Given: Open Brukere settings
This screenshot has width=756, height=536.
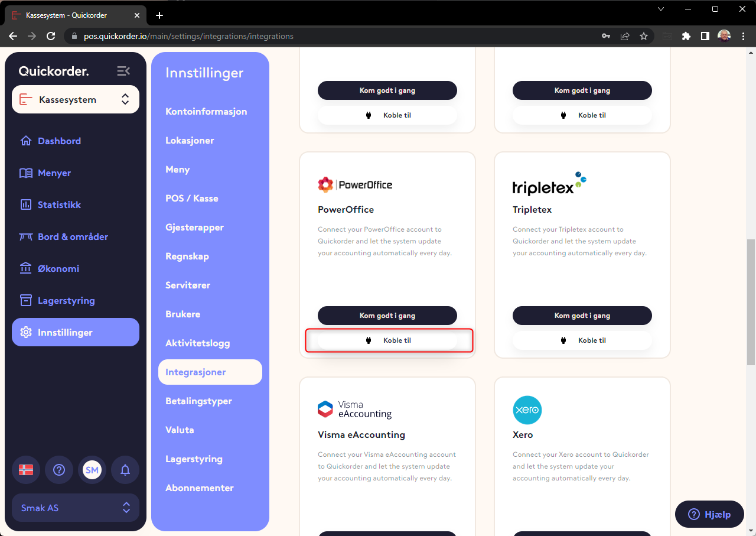Looking at the screenshot, I should (x=183, y=314).
